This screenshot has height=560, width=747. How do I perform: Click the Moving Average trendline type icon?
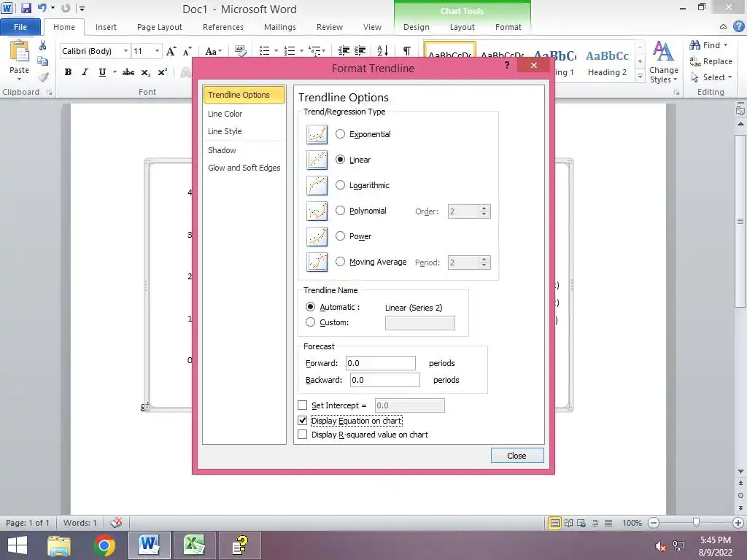coord(317,262)
